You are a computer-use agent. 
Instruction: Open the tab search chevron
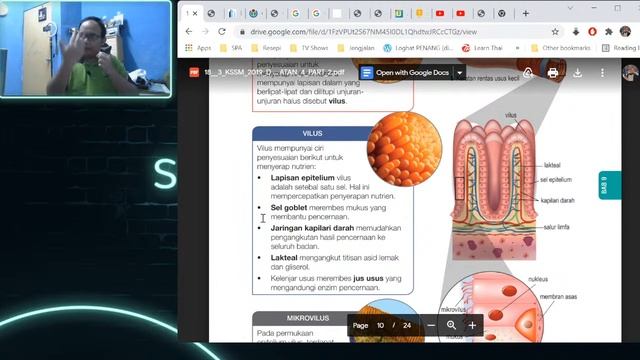coord(570,8)
